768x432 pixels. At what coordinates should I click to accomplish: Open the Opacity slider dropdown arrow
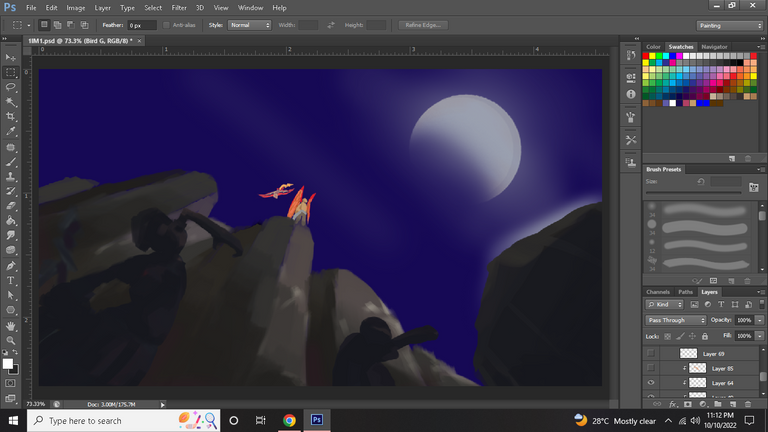click(x=760, y=320)
